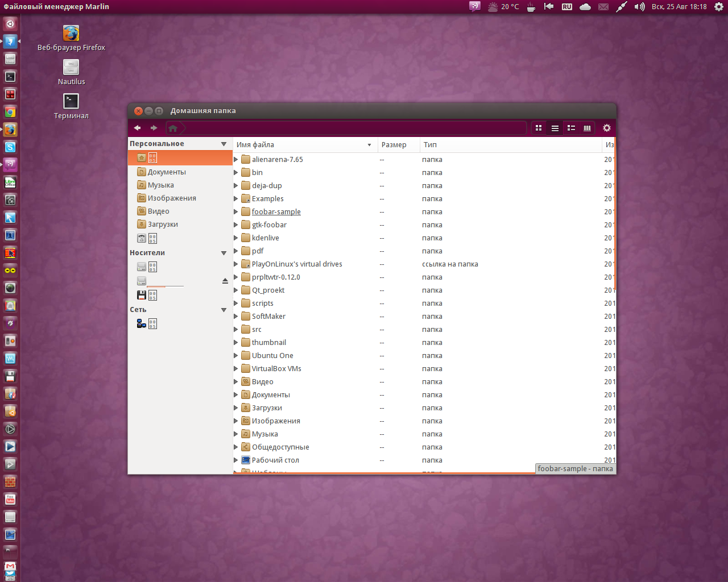Expand the alienarena-7.65 folder tree

tap(236, 160)
